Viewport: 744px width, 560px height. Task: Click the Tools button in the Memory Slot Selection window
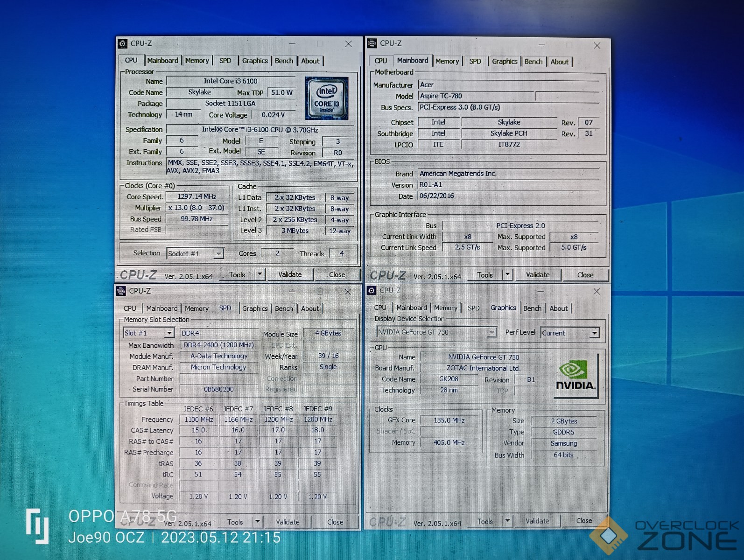click(x=235, y=522)
